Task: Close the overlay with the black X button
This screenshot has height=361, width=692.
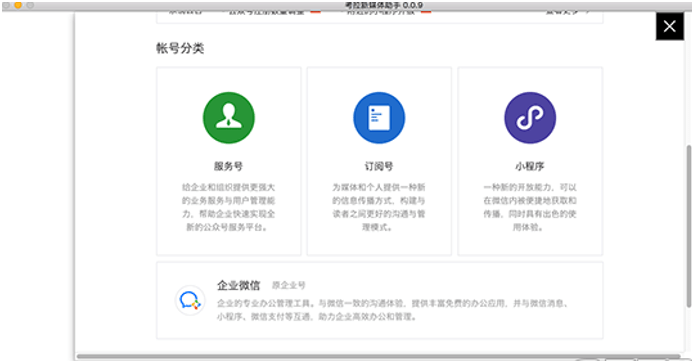Action: 669,26
